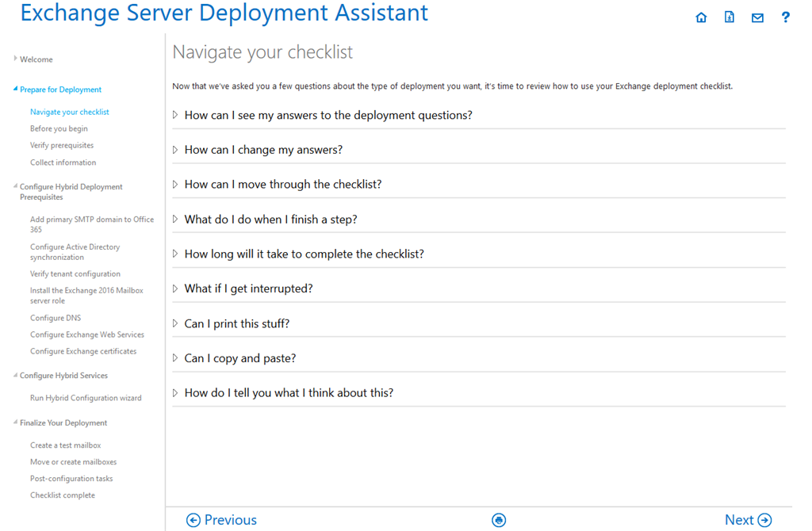Expand 'How can I move through the checklist?'

coord(283,184)
